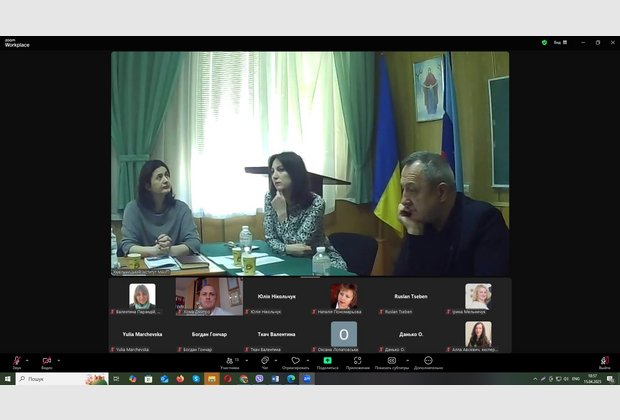Open the Apps panel
Screen dimensions: 620x420
pyautogui.click(x=358, y=361)
